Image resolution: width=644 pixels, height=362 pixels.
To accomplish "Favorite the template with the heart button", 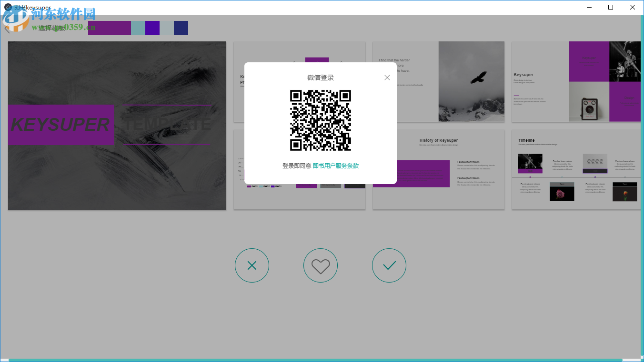I will [321, 265].
